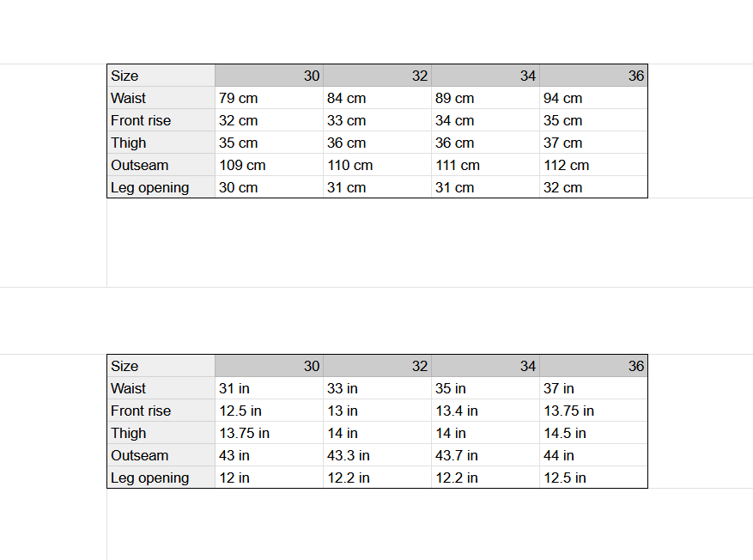This screenshot has width=753, height=560.
Task: Select the 110 cm outseam value
Action: point(350,166)
